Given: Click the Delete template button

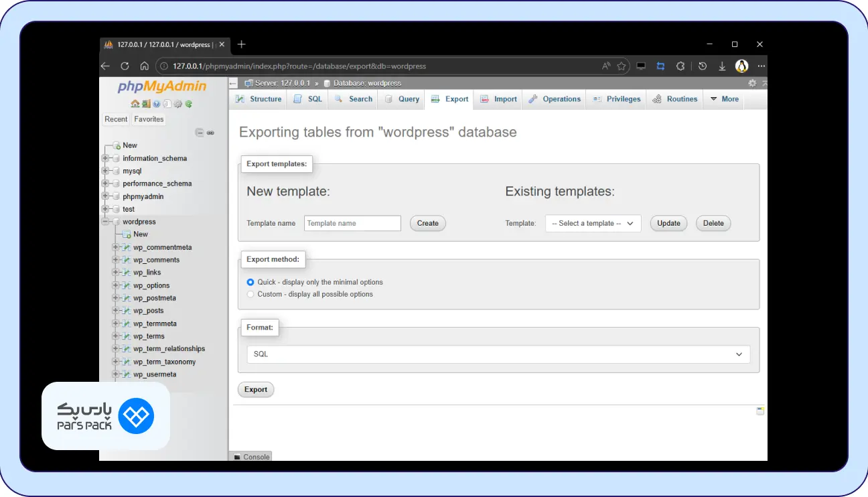Looking at the screenshot, I should click(x=713, y=223).
